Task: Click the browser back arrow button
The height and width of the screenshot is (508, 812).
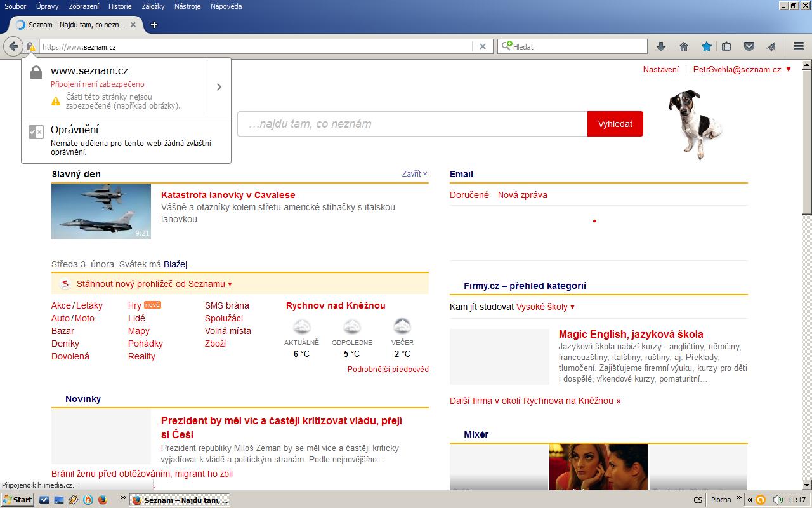Action: [13, 46]
